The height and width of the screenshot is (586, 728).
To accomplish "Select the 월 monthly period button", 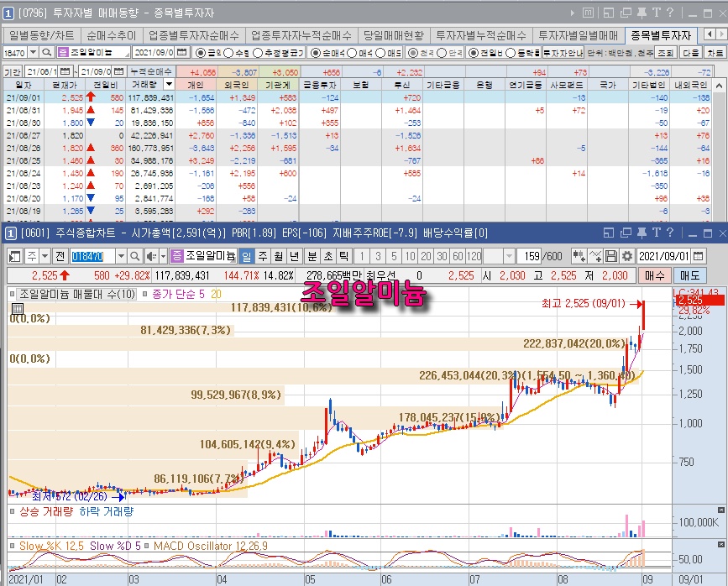I will coord(279,256).
